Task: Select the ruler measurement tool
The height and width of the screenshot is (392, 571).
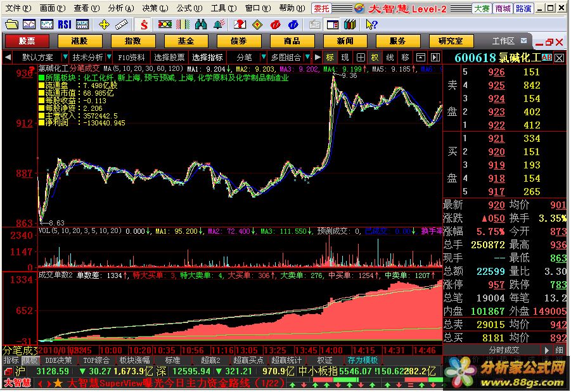Action: click(x=122, y=25)
